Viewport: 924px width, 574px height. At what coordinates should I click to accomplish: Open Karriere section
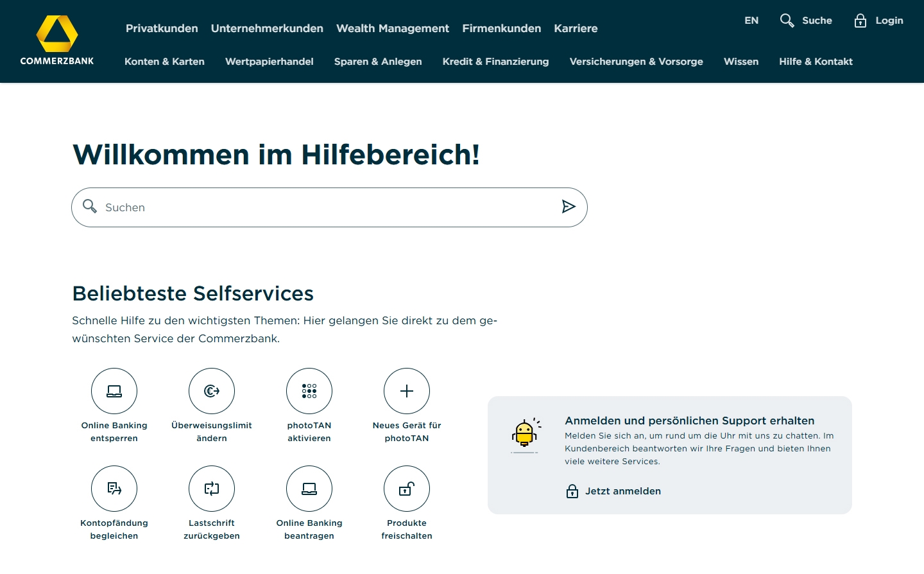(x=576, y=28)
